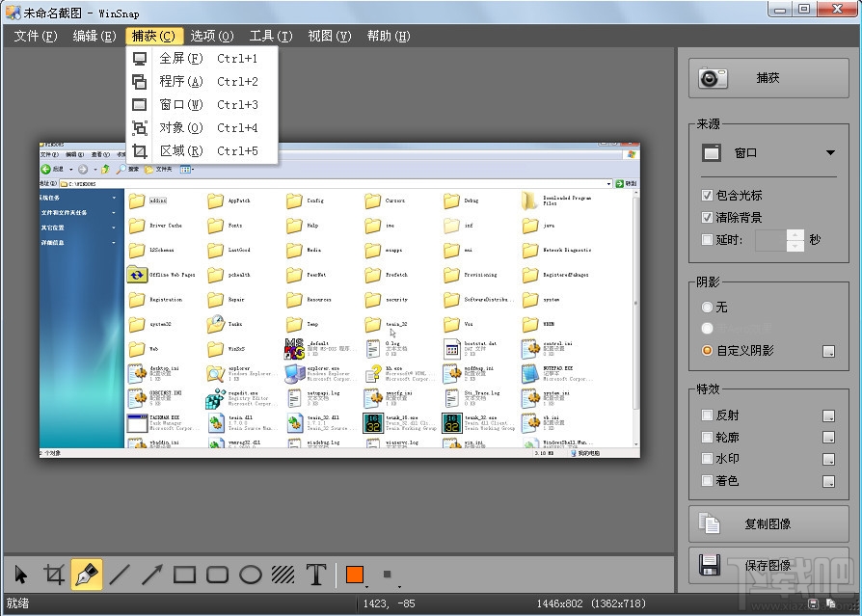The width and height of the screenshot is (862, 616).
Task: Select the straight line drawing tool
Action: [x=120, y=576]
